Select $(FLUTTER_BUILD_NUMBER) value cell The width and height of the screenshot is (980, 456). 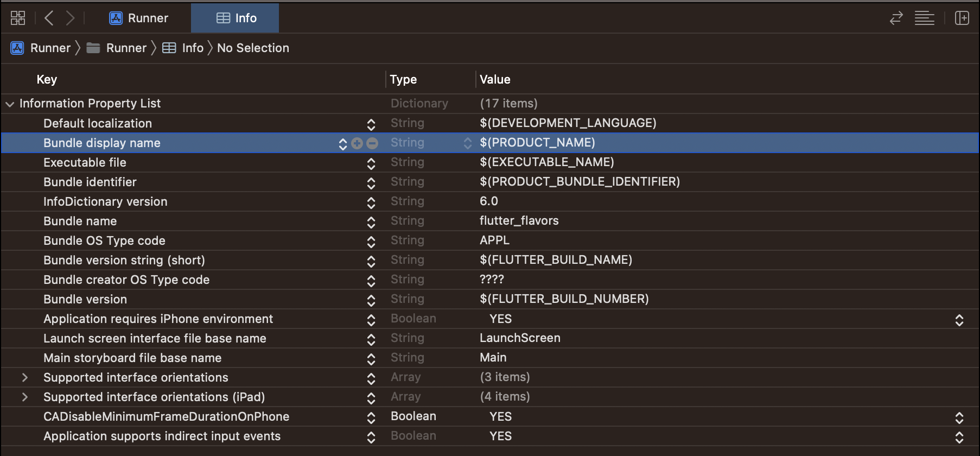click(x=564, y=299)
